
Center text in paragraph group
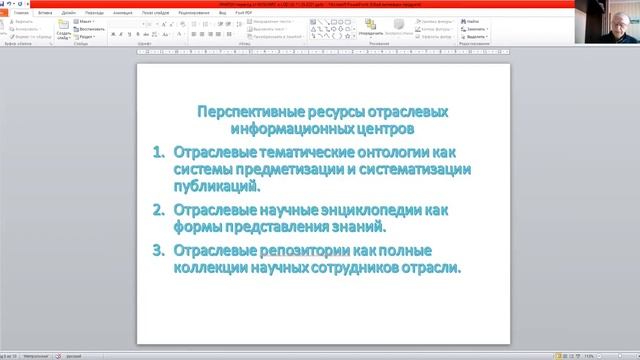[x=202, y=34]
